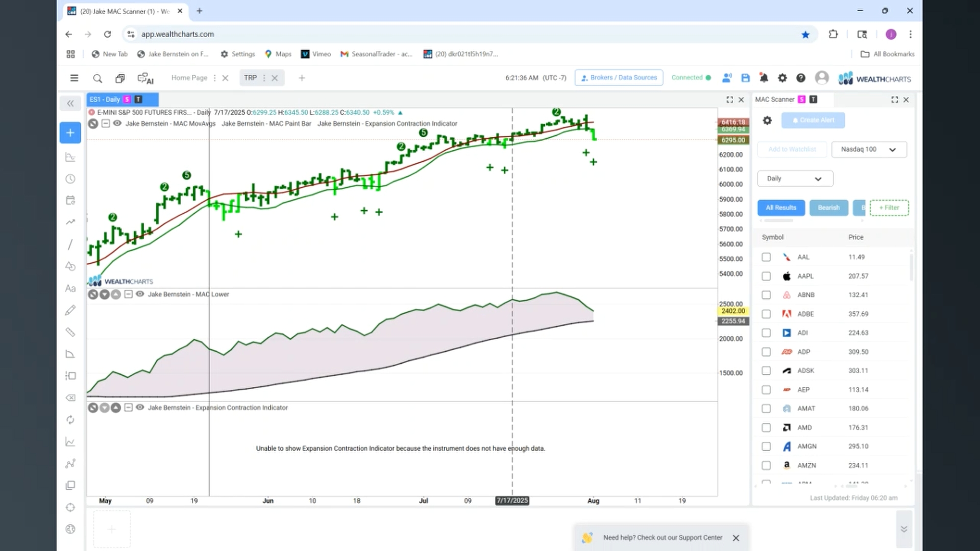Select the eraser delete tool
The height and width of the screenshot is (551, 980).
point(70,398)
